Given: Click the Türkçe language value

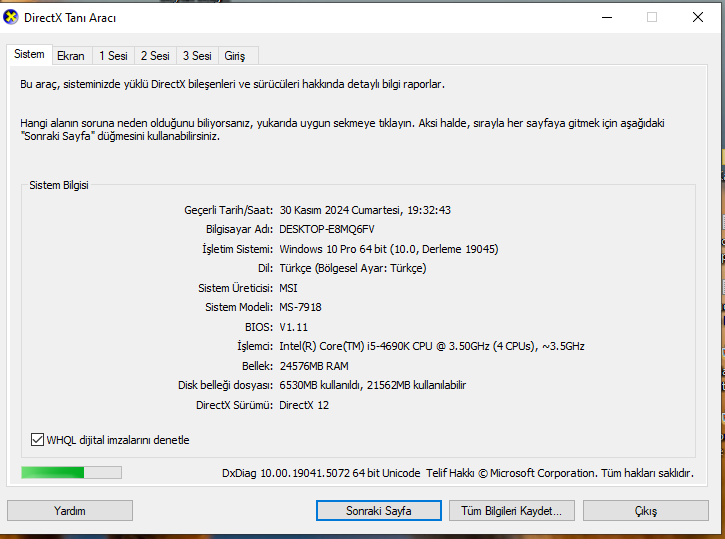Looking at the screenshot, I should pos(353,268).
